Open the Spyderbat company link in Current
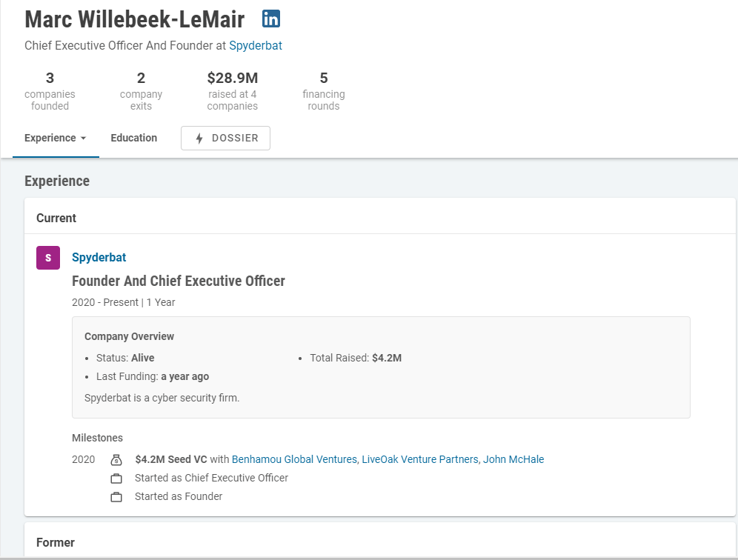The height and width of the screenshot is (560, 738). 99,258
